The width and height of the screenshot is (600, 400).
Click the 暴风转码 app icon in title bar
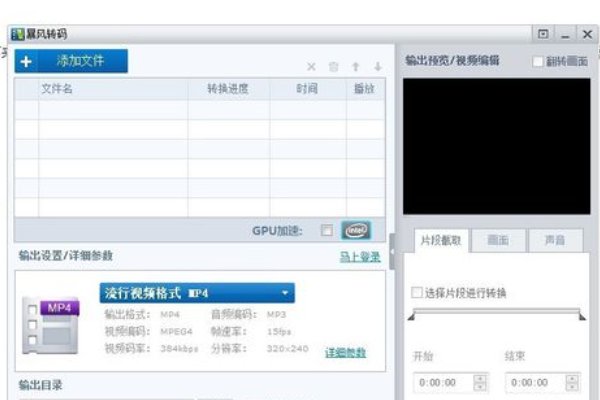point(18,34)
